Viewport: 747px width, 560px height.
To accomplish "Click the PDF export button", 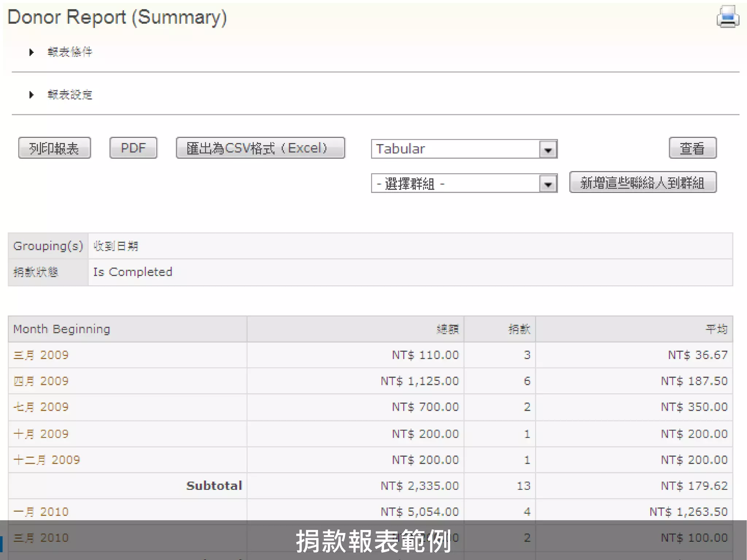I will (x=133, y=148).
